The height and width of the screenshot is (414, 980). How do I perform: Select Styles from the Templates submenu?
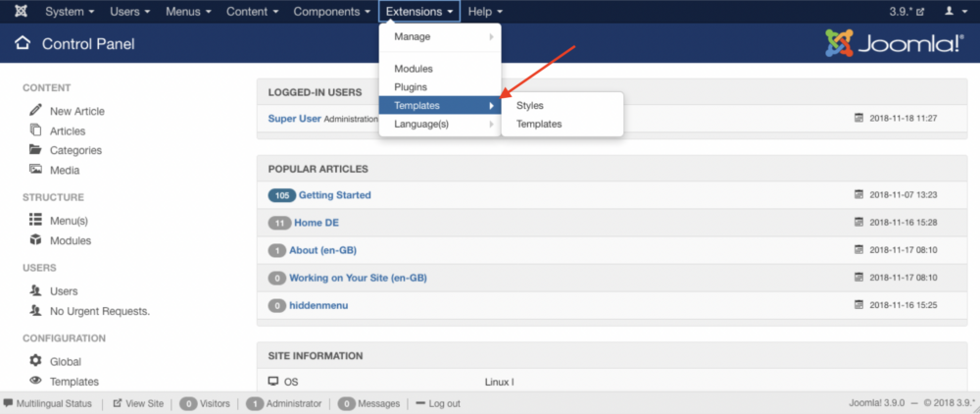coord(529,105)
